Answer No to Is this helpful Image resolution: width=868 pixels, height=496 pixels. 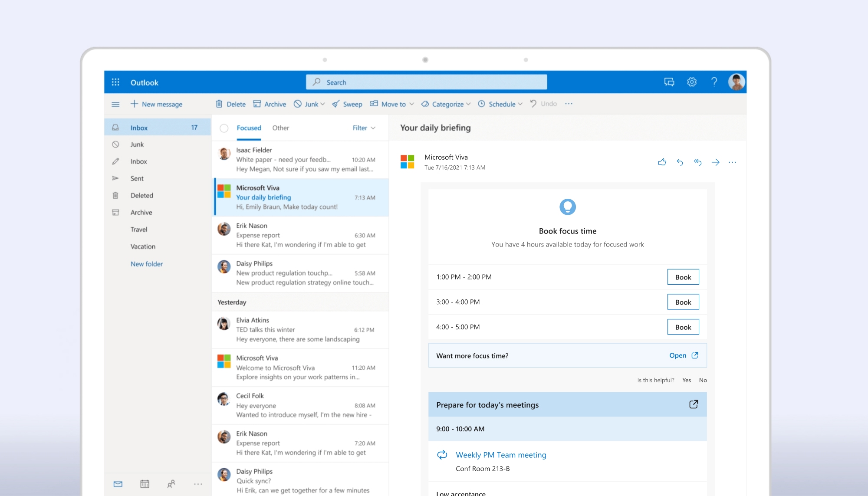coord(703,380)
